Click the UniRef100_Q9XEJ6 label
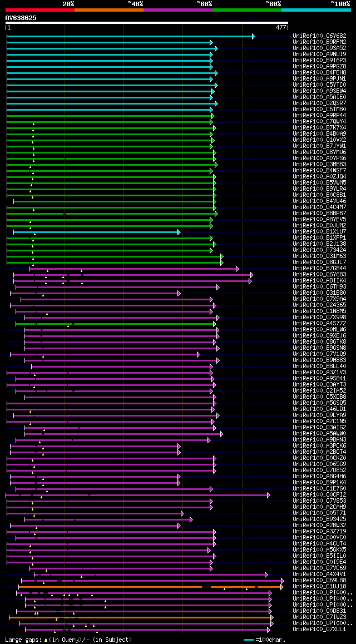The image size is (356, 644). 319,336
